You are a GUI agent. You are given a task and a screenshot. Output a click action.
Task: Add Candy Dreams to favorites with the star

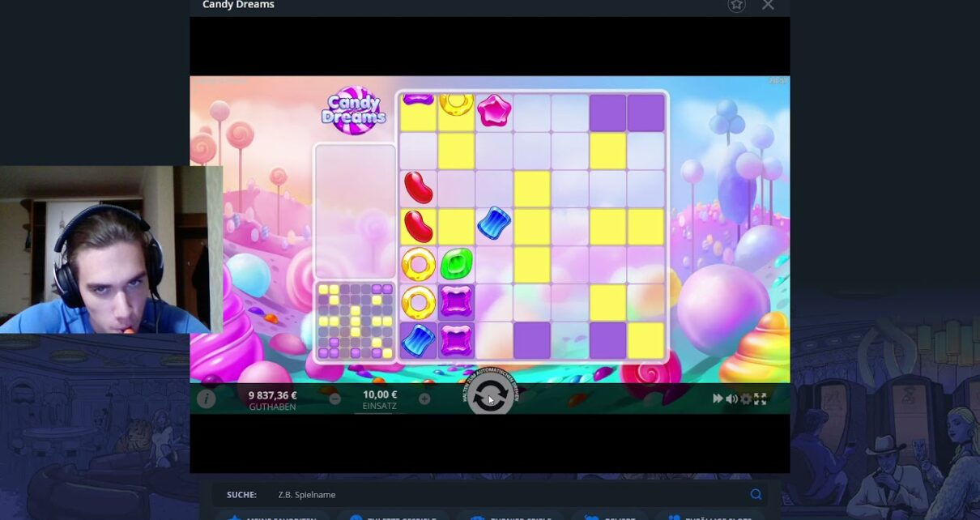[x=736, y=5]
